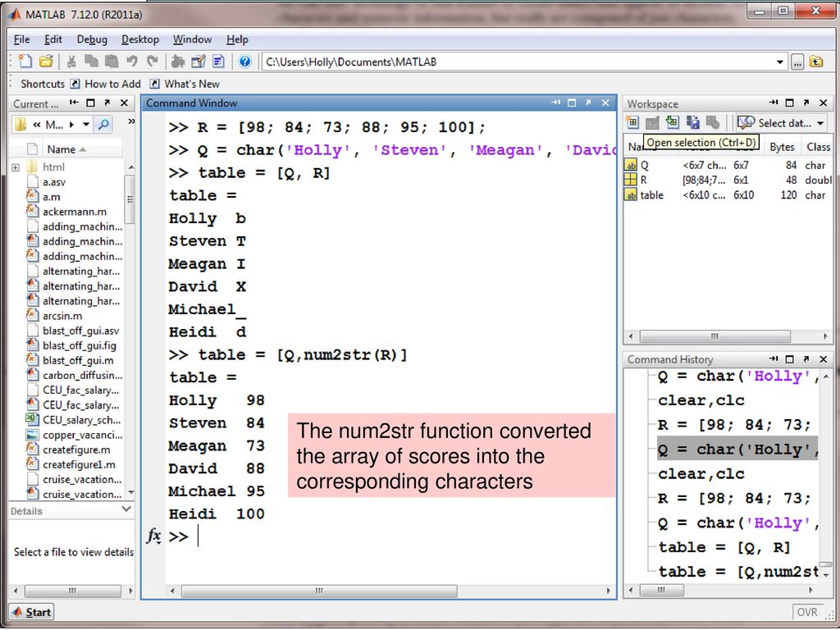Click the Redo arrow icon
Image resolution: width=840 pixels, height=630 pixels.
[152, 62]
